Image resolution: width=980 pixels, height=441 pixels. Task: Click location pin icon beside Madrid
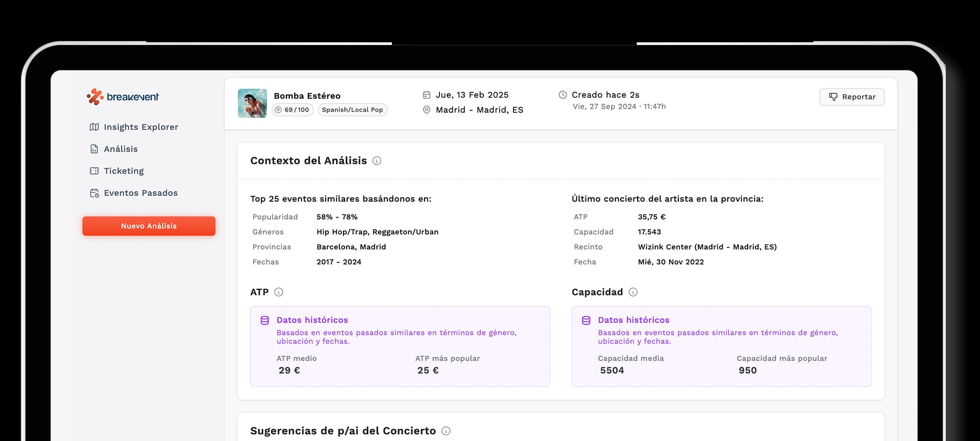pos(427,110)
